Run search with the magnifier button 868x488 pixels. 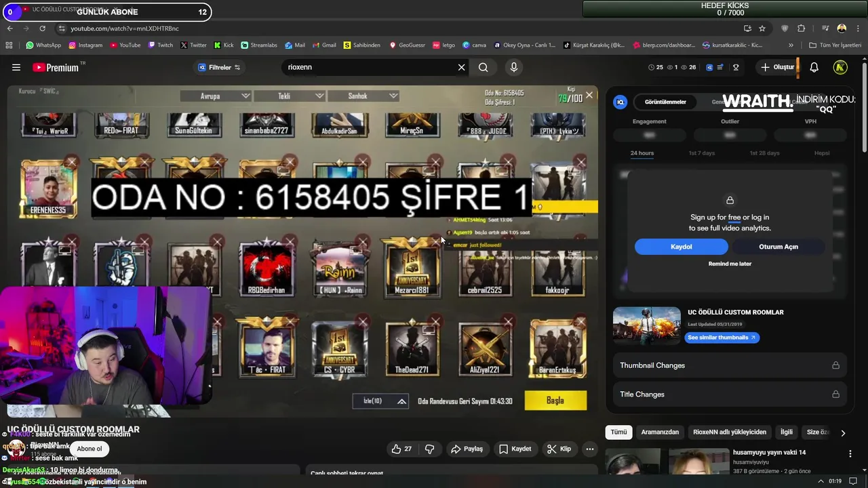tap(483, 67)
